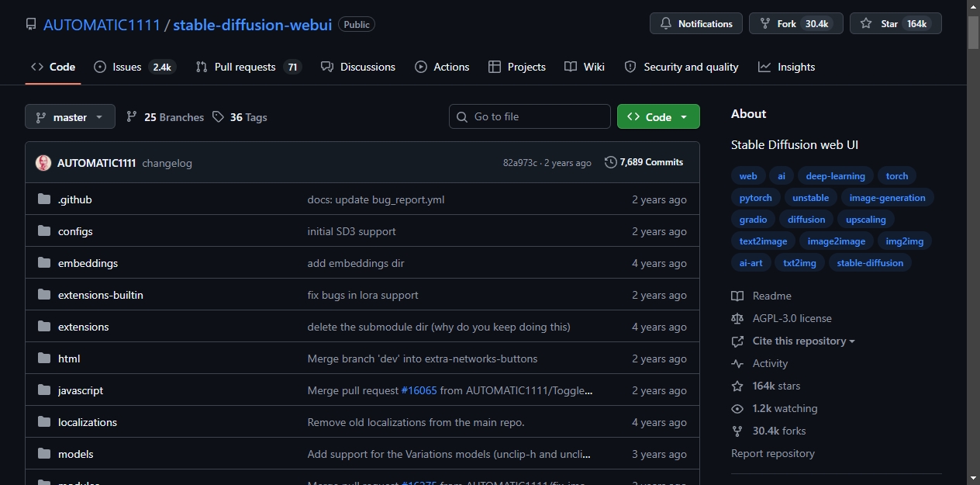The height and width of the screenshot is (485, 980).
Task: Click the folder icon beside extensions
Action: [44, 327]
